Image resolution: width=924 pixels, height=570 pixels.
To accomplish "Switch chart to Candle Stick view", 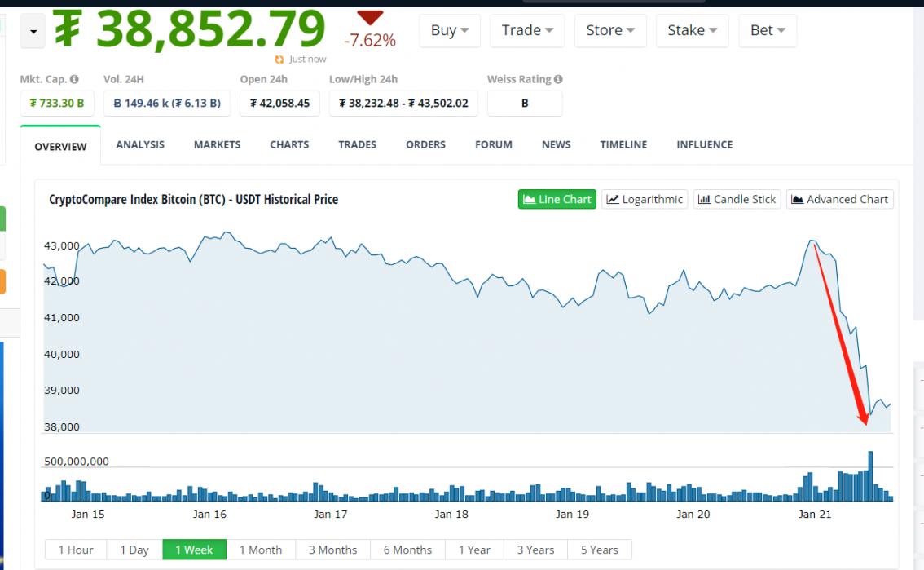I will [x=737, y=199].
